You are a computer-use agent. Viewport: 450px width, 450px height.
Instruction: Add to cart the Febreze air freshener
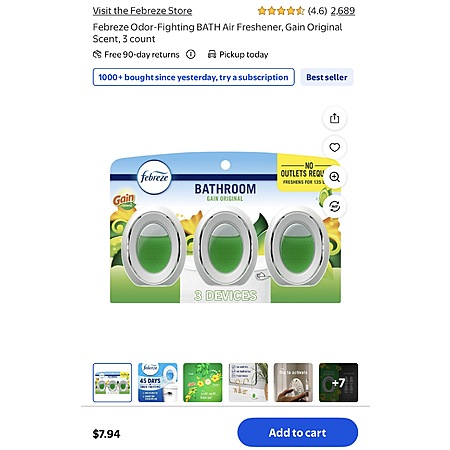pos(298,432)
